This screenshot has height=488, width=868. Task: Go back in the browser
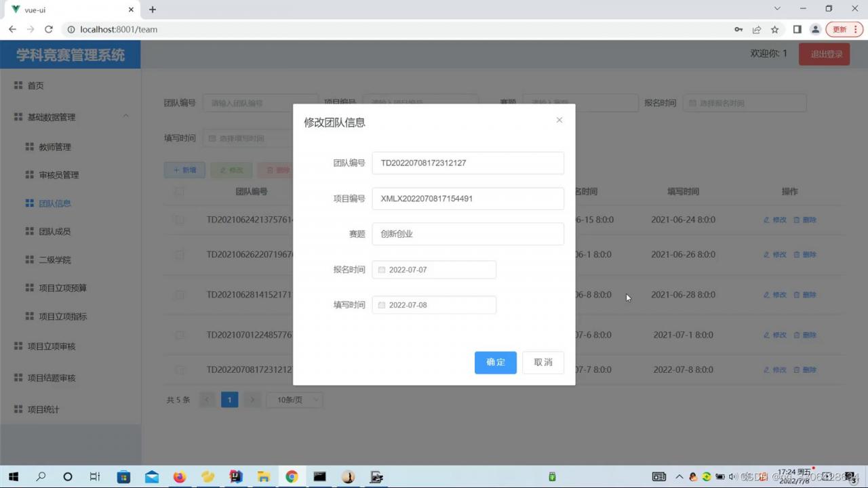click(12, 29)
